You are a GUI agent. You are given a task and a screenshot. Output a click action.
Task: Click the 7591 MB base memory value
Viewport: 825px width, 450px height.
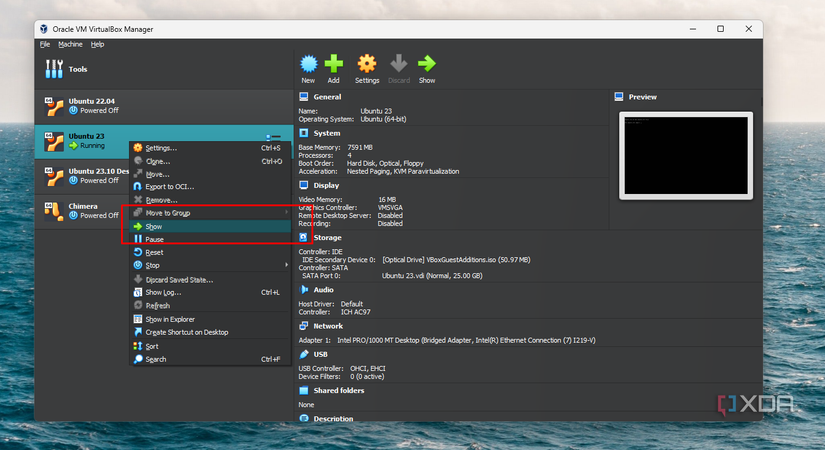point(360,147)
